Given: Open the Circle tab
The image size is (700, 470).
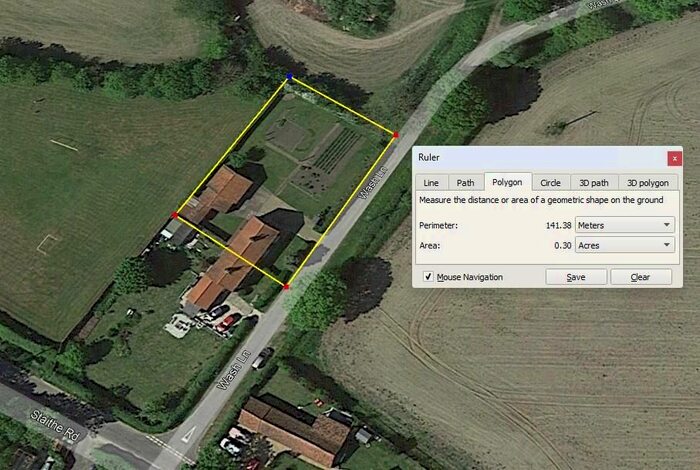Looking at the screenshot, I should (x=550, y=183).
